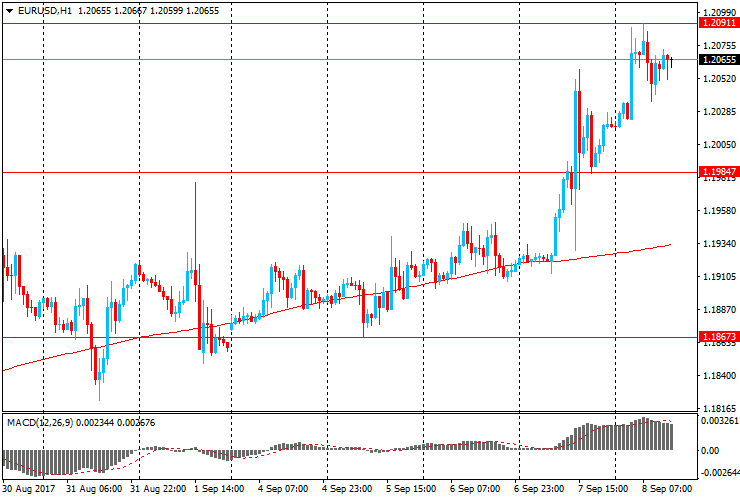Click the current price label 1.20655
This screenshot has height=500, width=740.
(719, 59)
